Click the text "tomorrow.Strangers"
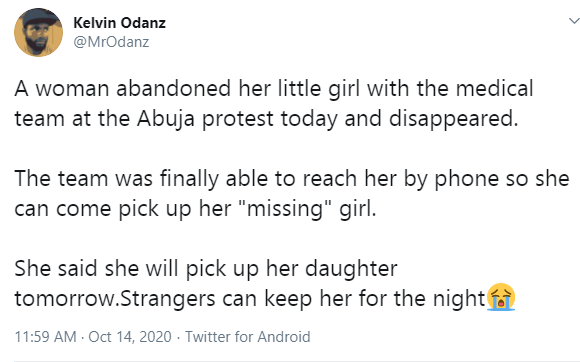 point(115,299)
